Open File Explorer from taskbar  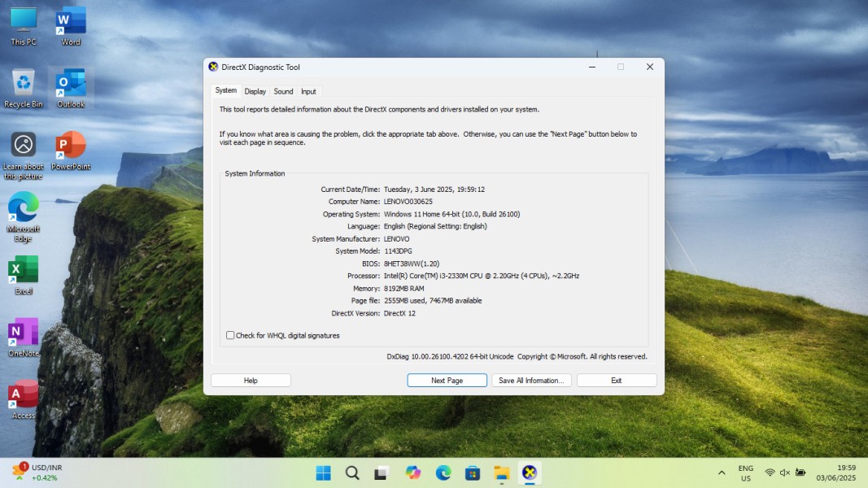(x=502, y=473)
